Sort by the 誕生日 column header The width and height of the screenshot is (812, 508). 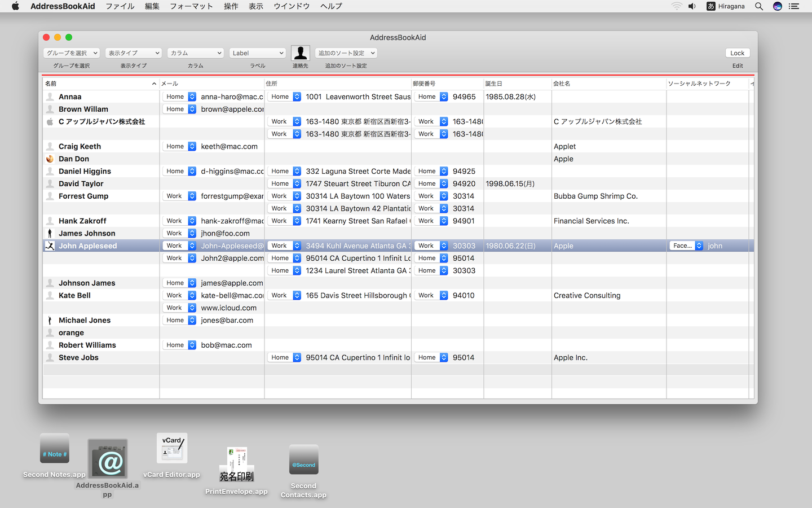click(518, 84)
